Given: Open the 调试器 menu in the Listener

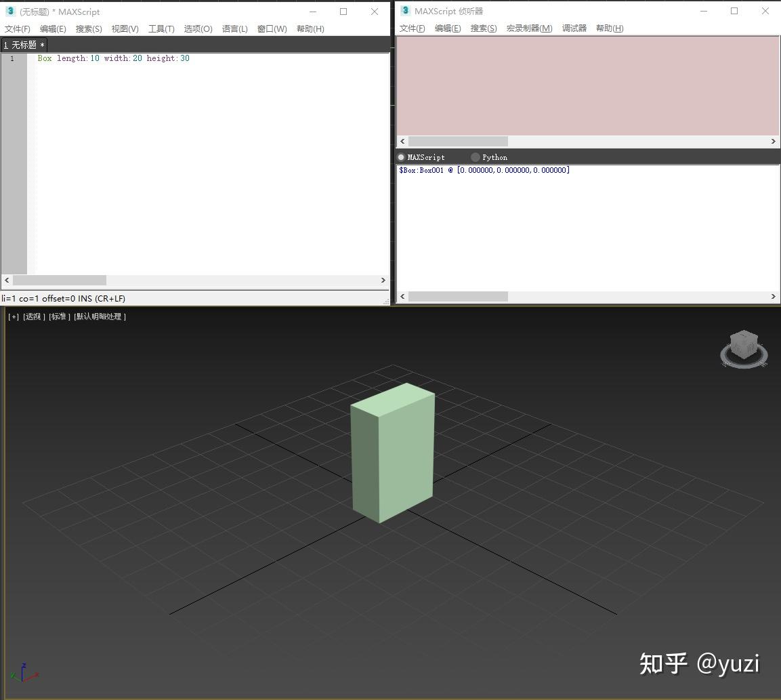Looking at the screenshot, I should pos(574,28).
